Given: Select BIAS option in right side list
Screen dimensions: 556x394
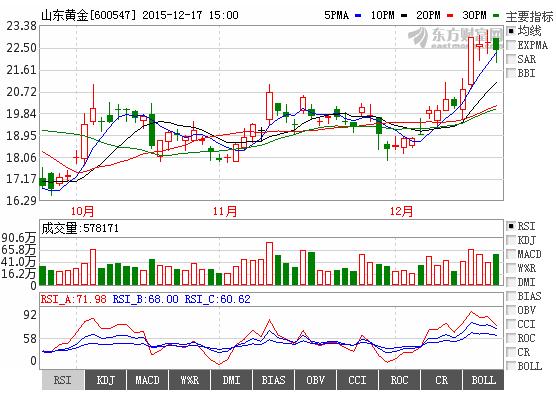Looking at the screenshot, I should (511, 296).
